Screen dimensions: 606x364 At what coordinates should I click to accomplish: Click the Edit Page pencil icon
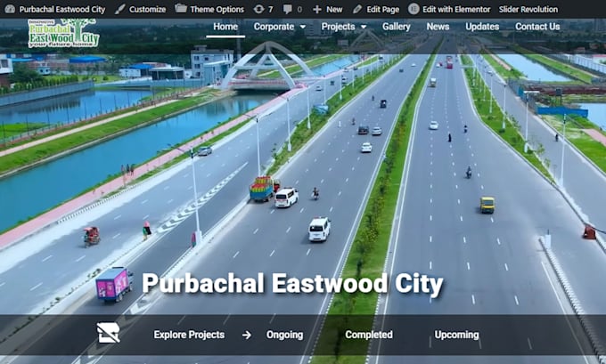point(357,9)
